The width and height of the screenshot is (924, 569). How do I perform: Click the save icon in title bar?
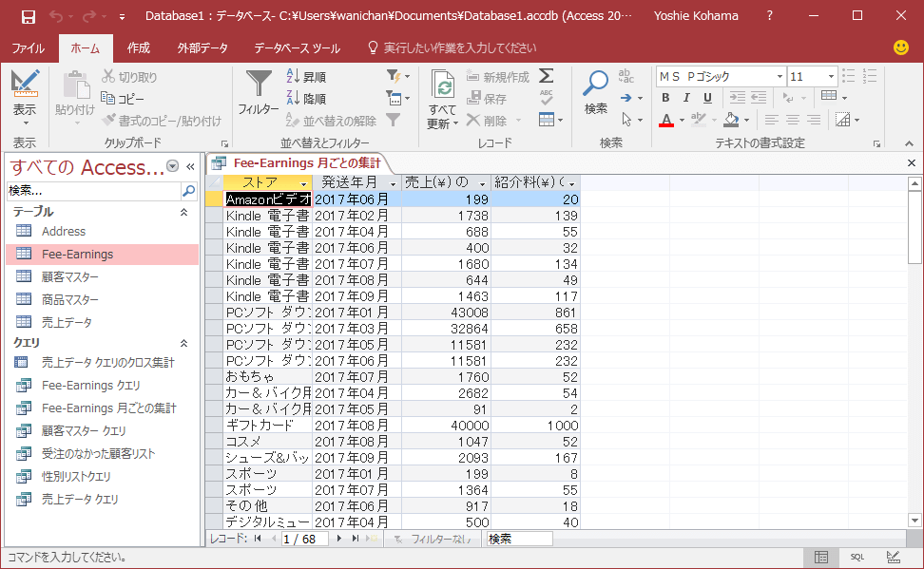click(x=29, y=16)
